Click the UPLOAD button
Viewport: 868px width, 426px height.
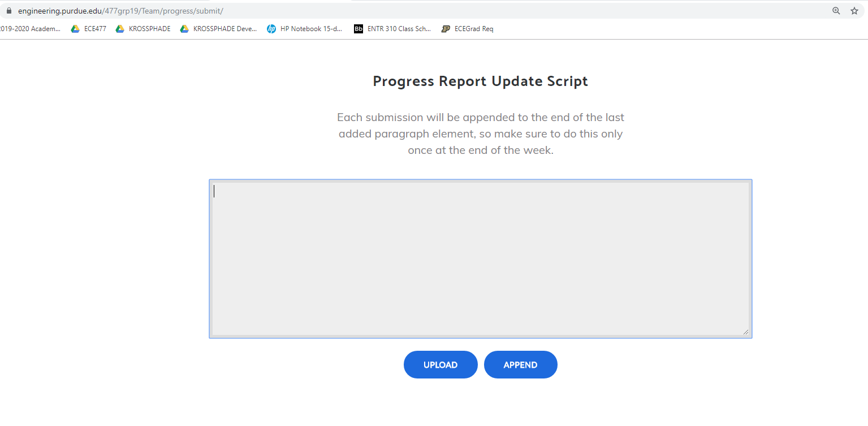tap(441, 365)
